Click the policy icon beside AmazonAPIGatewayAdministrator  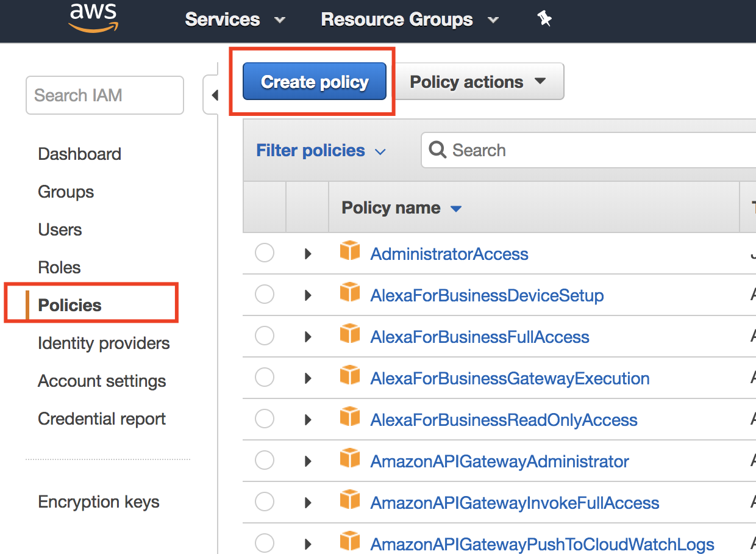point(350,459)
